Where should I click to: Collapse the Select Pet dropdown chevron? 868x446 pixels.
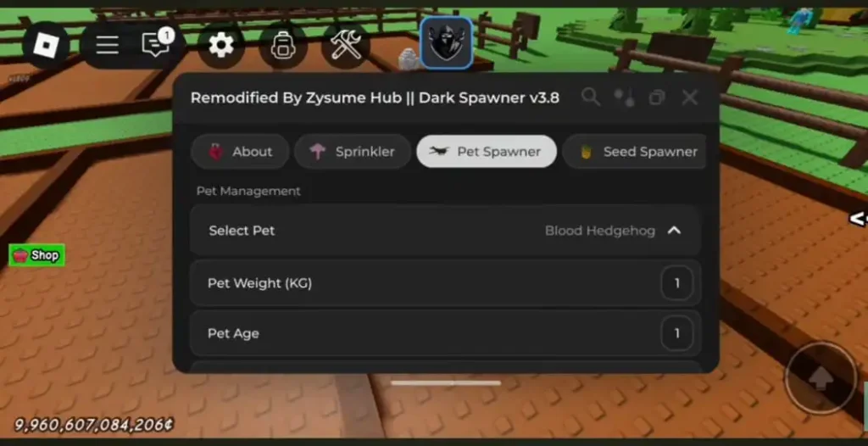tap(674, 231)
